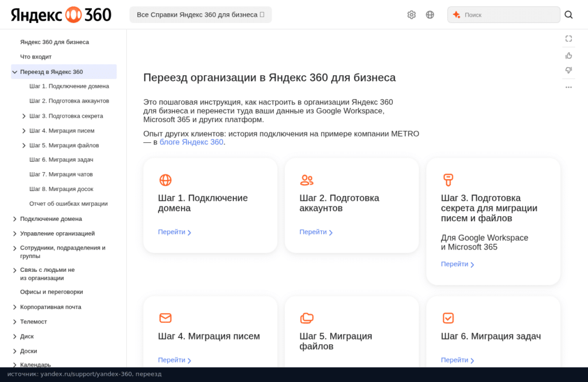This screenshot has width=588, height=382.
Task: Click the Yandex 360 logo
Action: (61, 14)
